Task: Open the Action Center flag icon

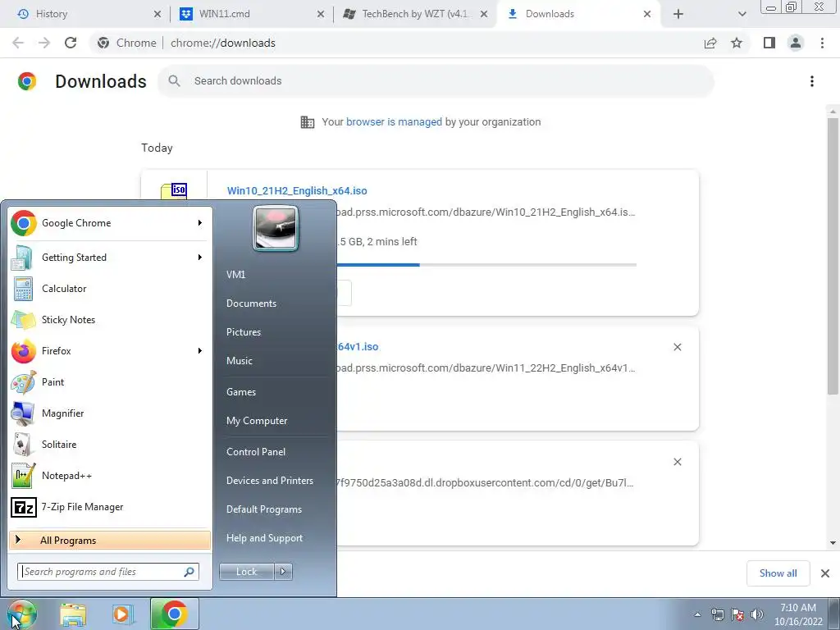Action: 737,614
